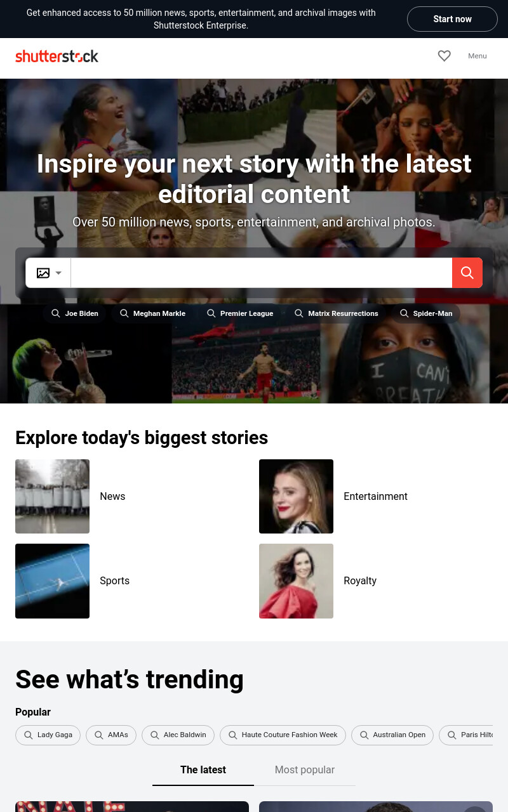Open the News story thumbnail
The image size is (508, 812).
[52, 496]
